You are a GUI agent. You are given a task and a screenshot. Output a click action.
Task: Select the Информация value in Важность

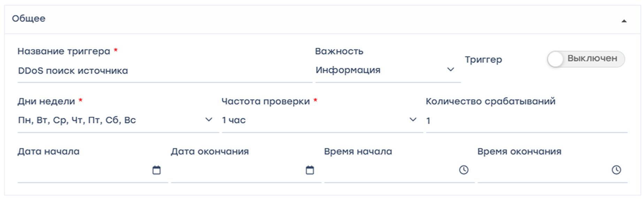tap(348, 70)
